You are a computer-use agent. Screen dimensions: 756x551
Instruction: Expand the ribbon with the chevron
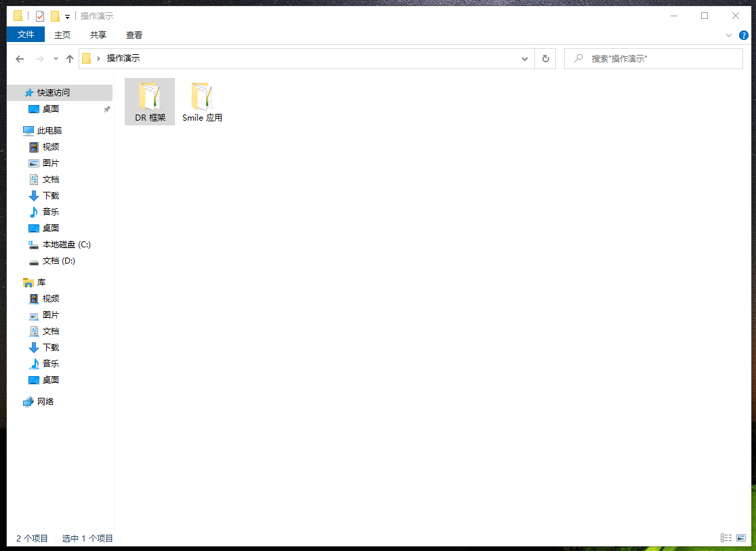tap(729, 35)
